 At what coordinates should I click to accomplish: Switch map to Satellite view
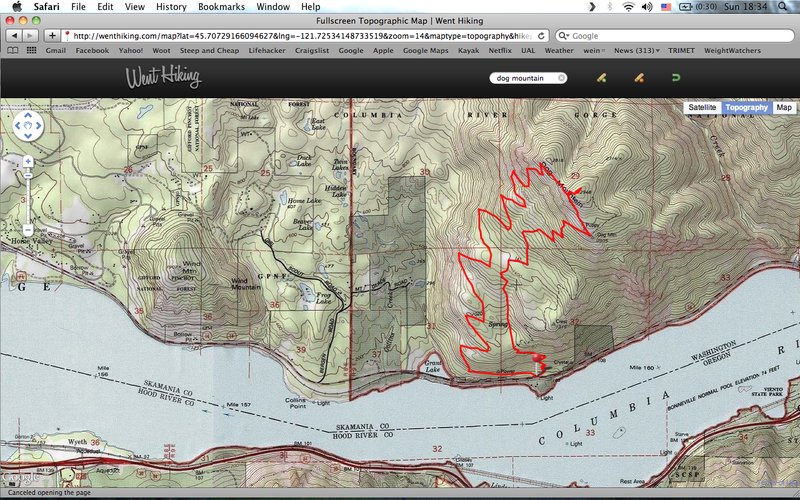[702, 108]
